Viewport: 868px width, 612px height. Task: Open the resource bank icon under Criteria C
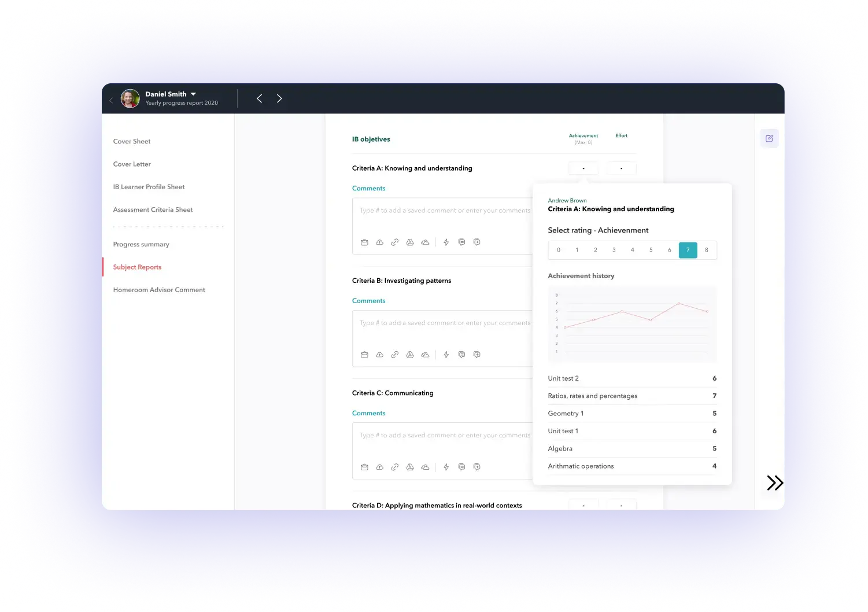point(364,467)
